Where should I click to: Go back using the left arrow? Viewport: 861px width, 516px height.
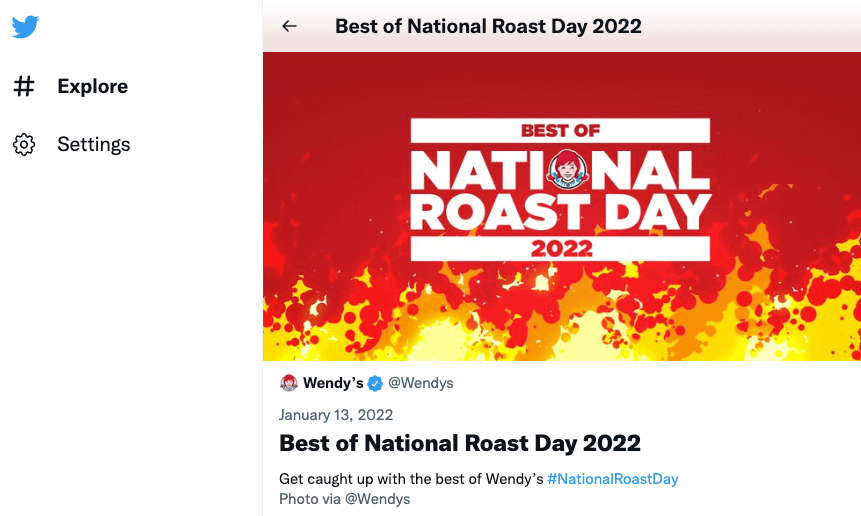pos(290,26)
